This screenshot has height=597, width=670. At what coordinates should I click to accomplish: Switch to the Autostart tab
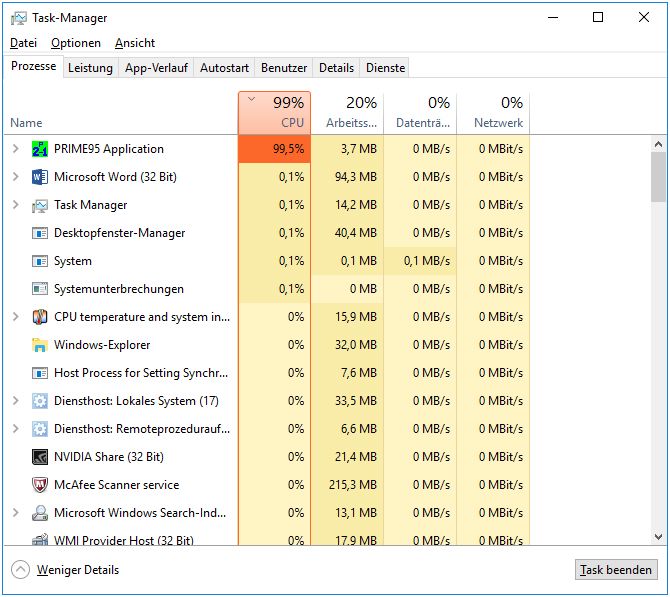[224, 68]
